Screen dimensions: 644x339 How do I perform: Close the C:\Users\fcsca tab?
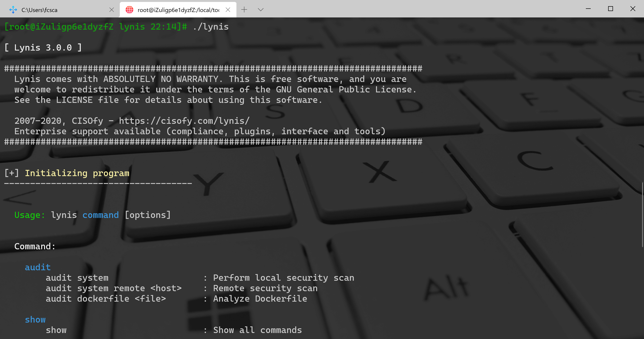[111, 10]
